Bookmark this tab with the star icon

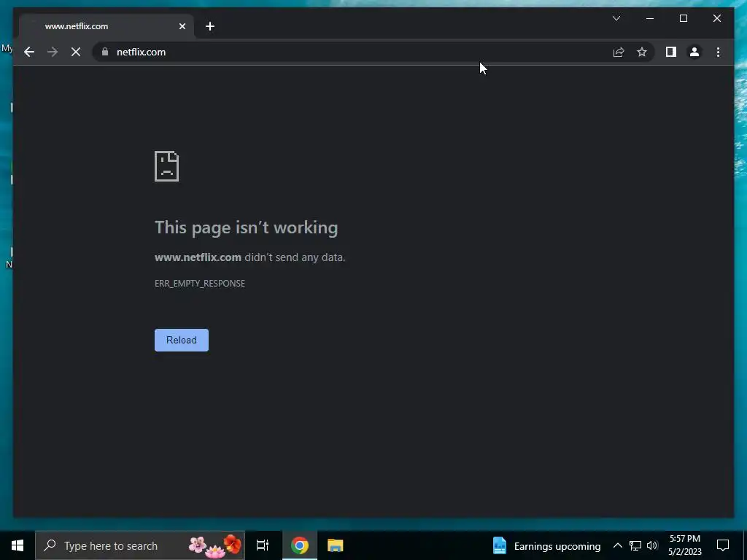click(x=642, y=52)
